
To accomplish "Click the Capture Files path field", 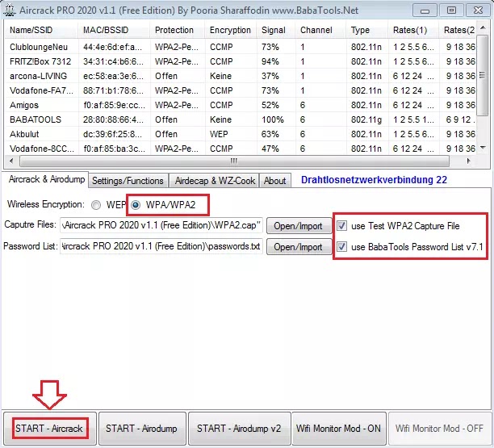I will [x=161, y=225].
